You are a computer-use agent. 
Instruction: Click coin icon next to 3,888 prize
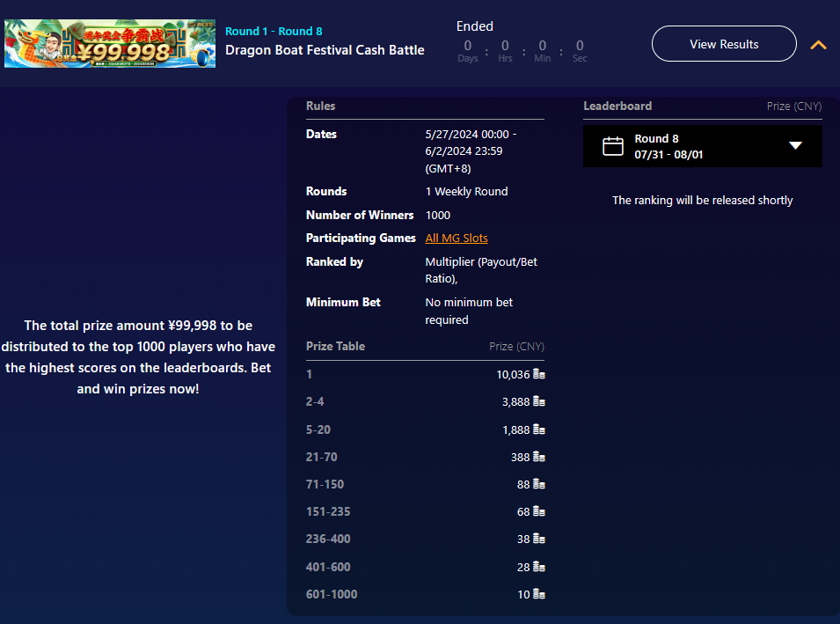pyautogui.click(x=539, y=402)
